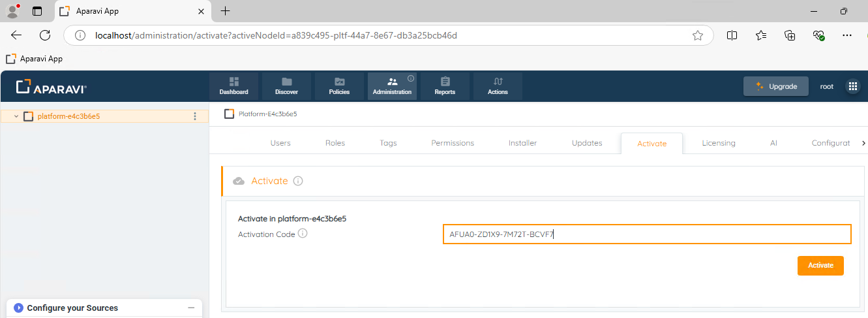Open the Aparavi App bookmark
This screenshot has width=868, height=318.
click(35, 59)
